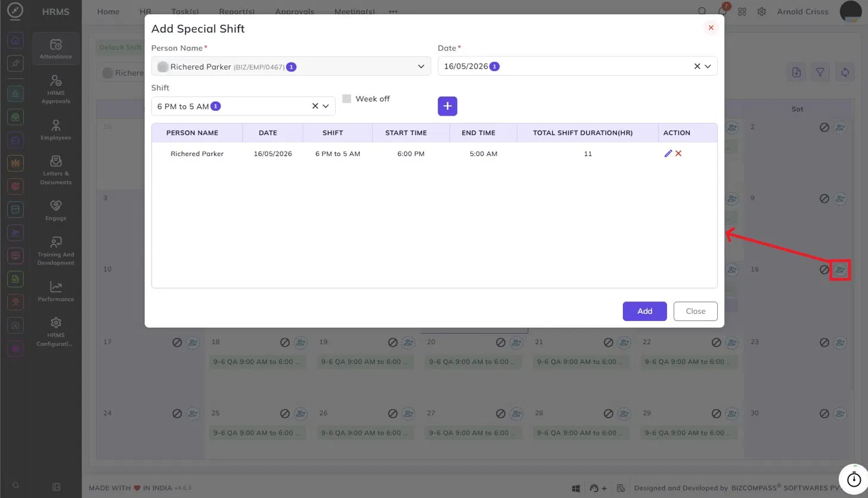Open the search icon in top bar
The image size is (868, 498).
702,12
